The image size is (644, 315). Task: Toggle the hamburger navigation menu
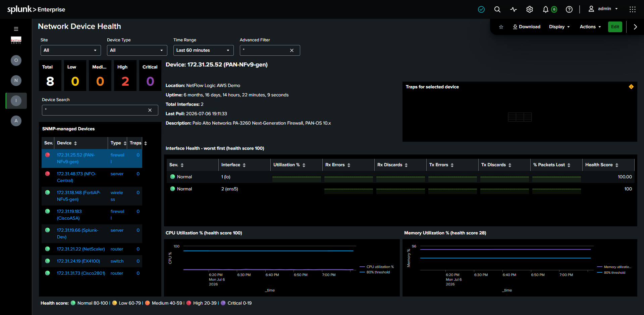[x=16, y=29]
